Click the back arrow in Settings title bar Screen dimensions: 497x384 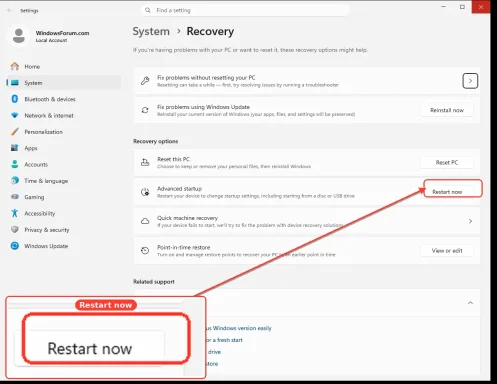pos(10,10)
